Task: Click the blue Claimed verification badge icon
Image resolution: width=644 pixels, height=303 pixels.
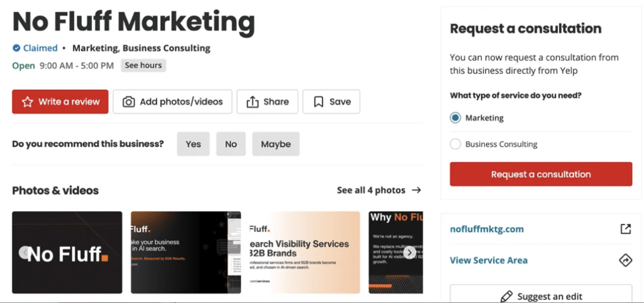Action: coord(16,48)
